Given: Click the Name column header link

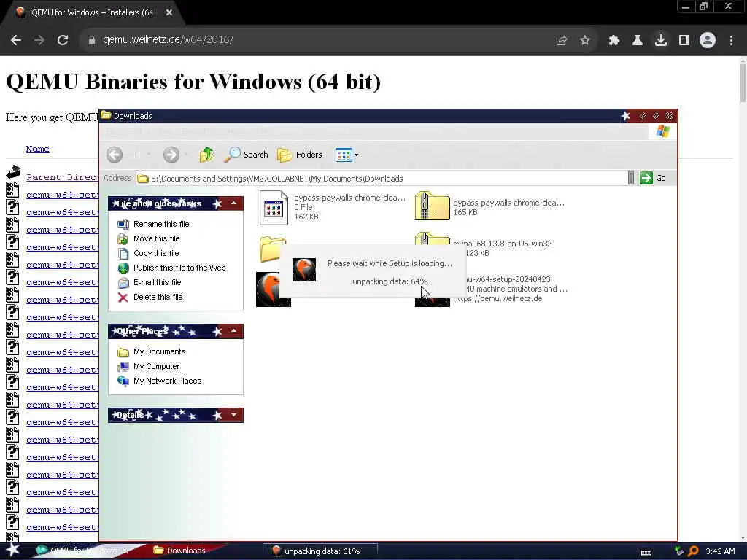Looking at the screenshot, I should (38, 149).
